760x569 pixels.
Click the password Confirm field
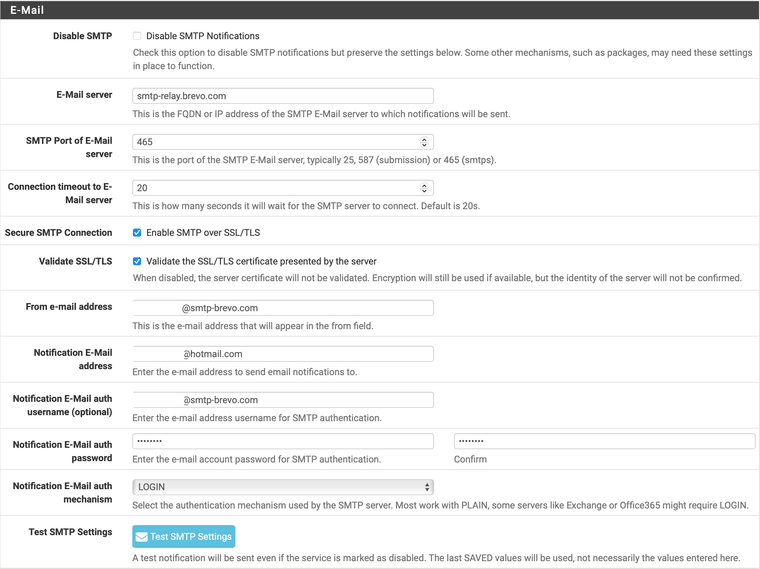pyautogui.click(x=604, y=441)
